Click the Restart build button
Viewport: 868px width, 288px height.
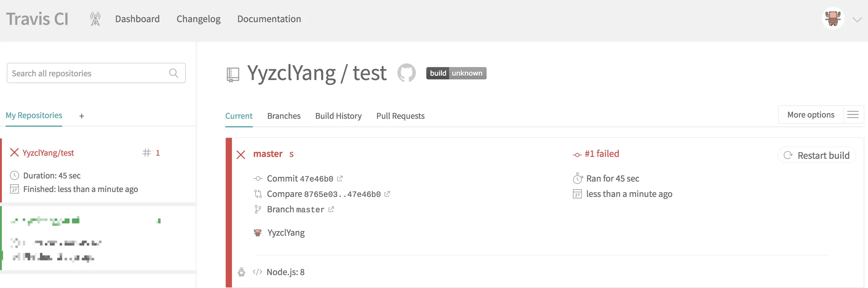pyautogui.click(x=817, y=155)
